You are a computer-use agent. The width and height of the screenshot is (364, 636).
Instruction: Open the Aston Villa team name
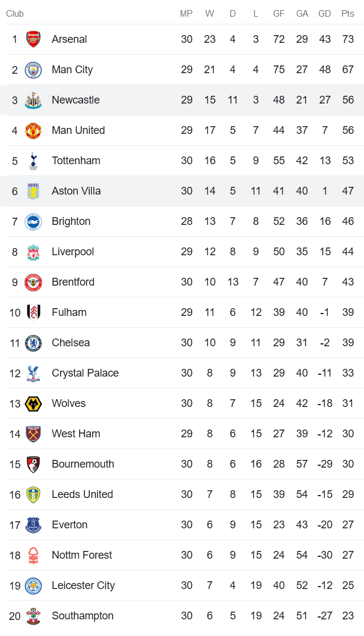76,191
